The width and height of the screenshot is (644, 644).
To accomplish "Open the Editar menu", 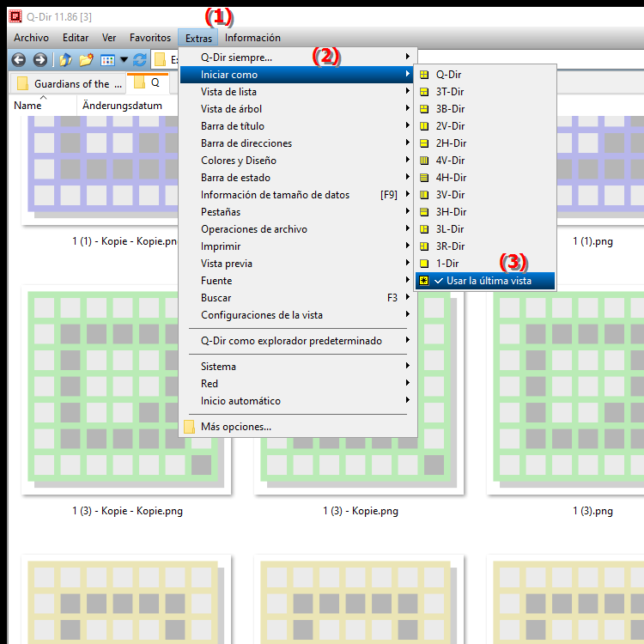I will pyautogui.click(x=76, y=38).
